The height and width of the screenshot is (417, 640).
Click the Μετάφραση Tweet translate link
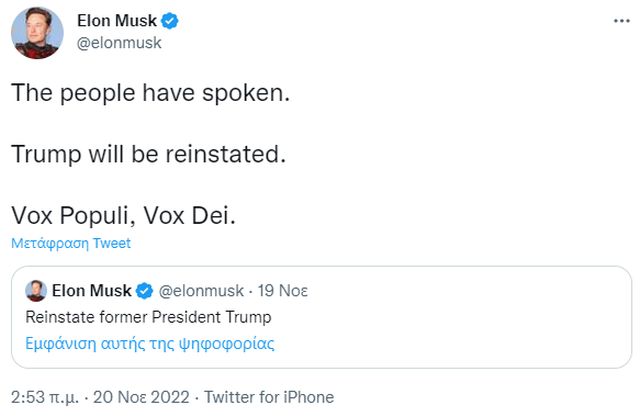(x=71, y=243)
